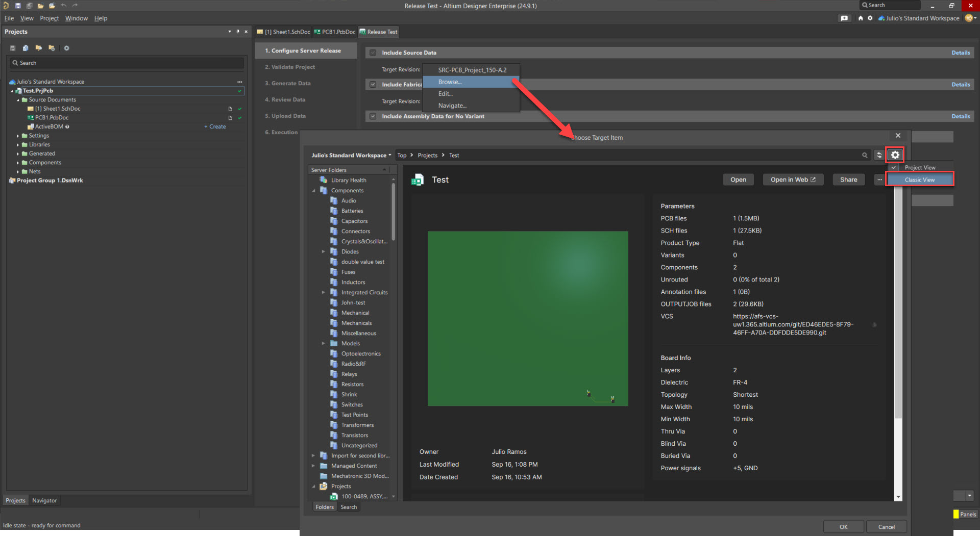Select the checked Project View option

click(919, 168)
